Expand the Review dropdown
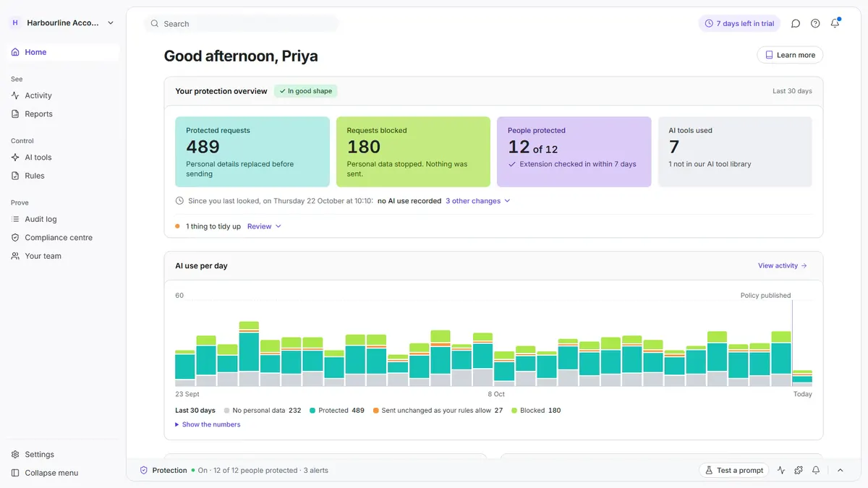 click(264, 226)
